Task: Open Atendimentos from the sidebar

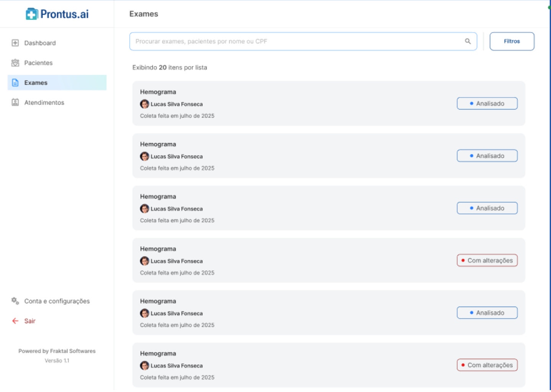Action: click(x=57, y=103)
